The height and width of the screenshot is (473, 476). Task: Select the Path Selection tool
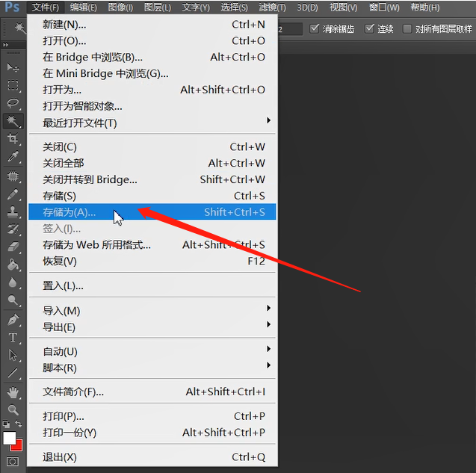click(13, 355)
